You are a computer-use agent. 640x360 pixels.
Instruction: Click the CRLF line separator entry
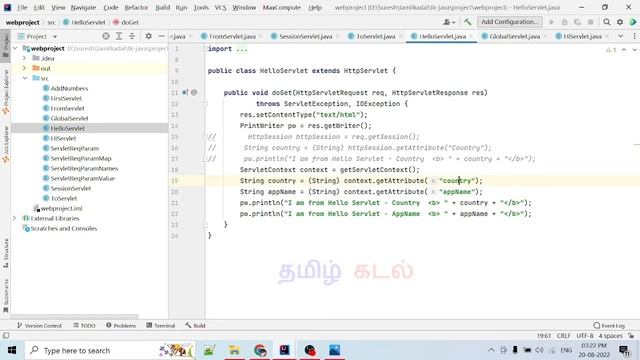point(563,336)
